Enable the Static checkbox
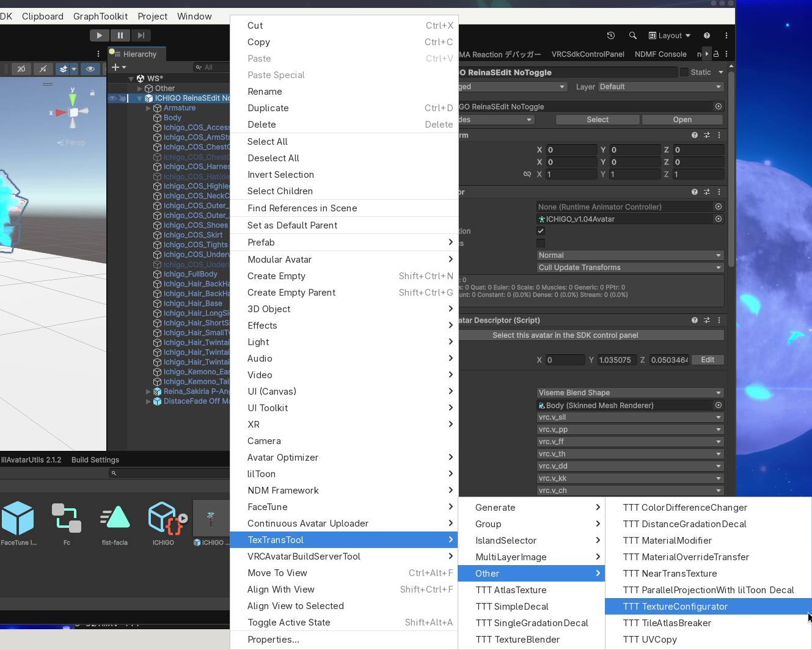This screenshot has height=650, width=812. [x=684, y=72]
